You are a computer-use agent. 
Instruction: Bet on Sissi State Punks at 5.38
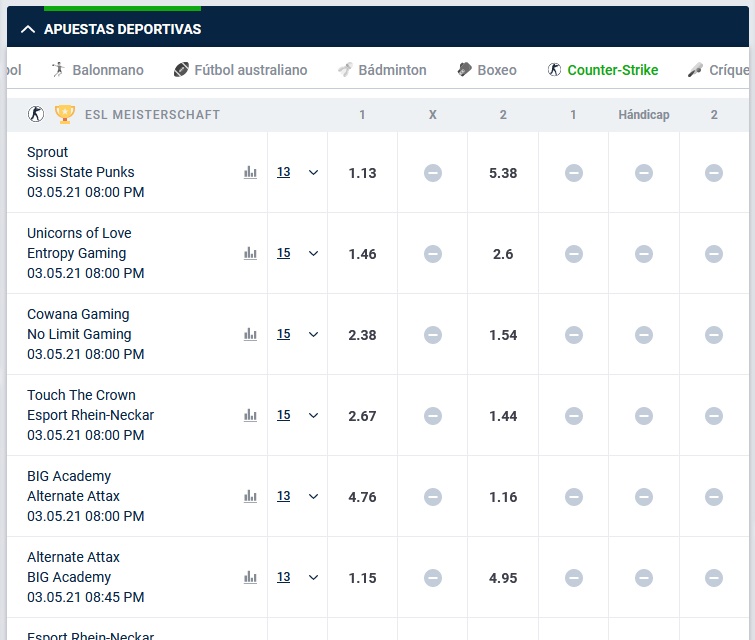click(x=503, y=173)
